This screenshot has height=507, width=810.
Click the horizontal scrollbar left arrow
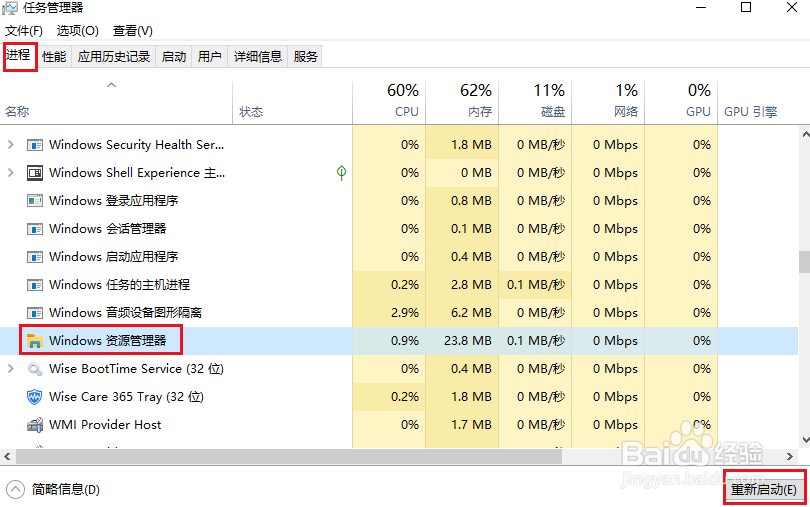7,456
